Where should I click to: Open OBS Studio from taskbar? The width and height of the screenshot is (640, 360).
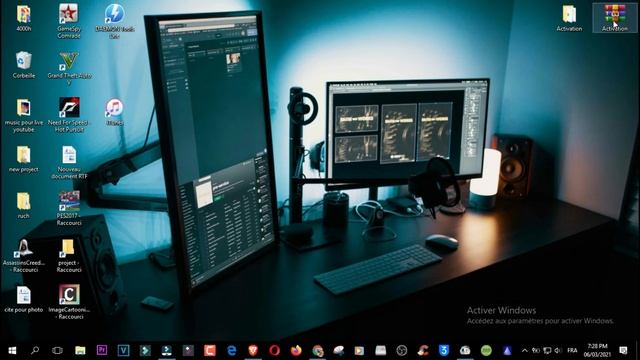click(x=402, y=350)
